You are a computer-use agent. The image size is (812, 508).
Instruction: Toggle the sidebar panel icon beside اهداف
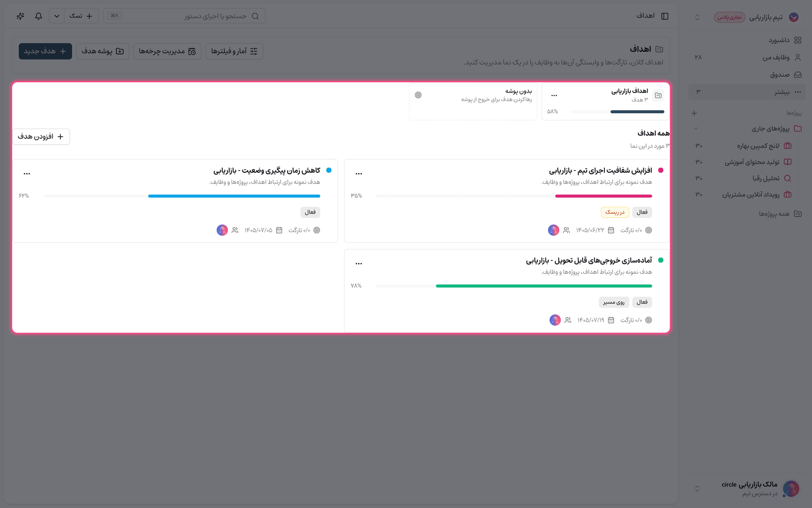click(x=665, y=16)
